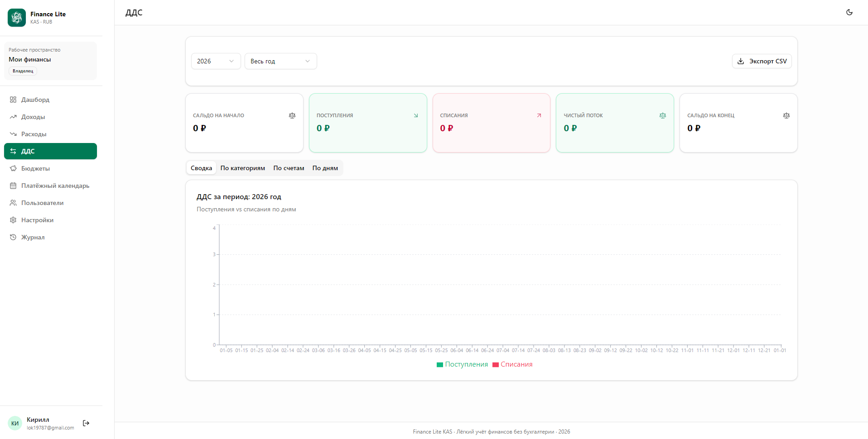Image resolution: width=868 pixels, height=439 pixels.
Task: Click the Поступления summary card
Action: click(x=368, y=123)
